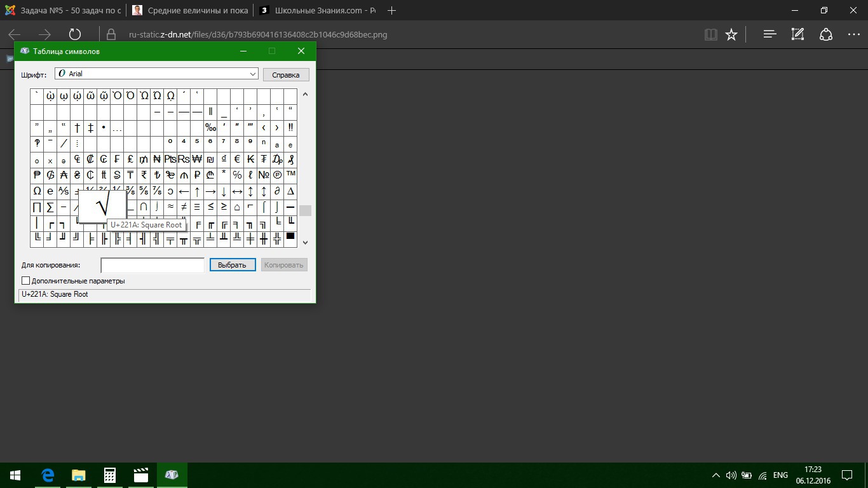The height and width of the screenshot is (488, 868).
Task: Select the bullet • character
Action: 104,128
